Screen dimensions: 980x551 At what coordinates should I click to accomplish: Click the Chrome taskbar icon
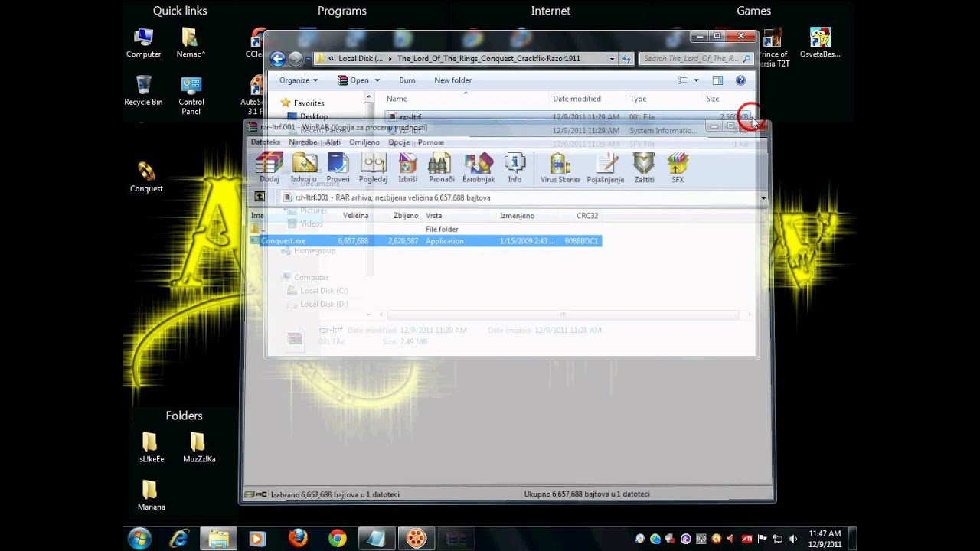[x=337, y=539]
